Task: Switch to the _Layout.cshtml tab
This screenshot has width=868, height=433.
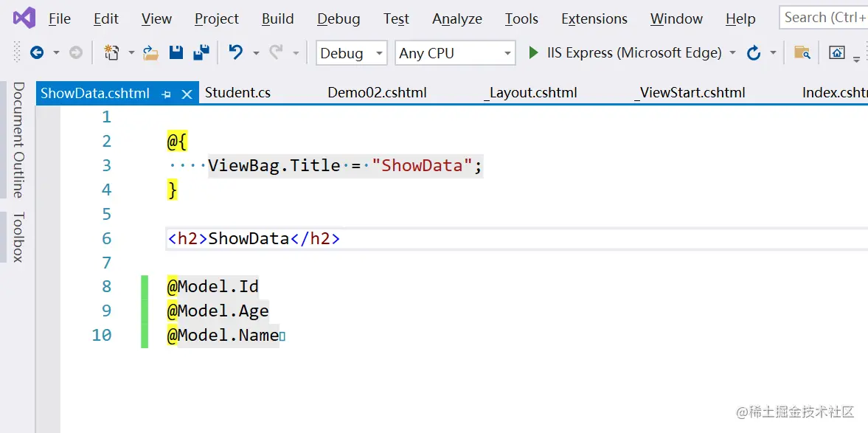Action: (x=530, y=93)
